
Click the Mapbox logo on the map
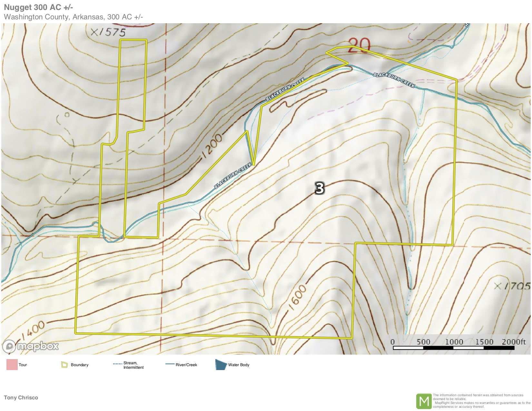(31, 346)
